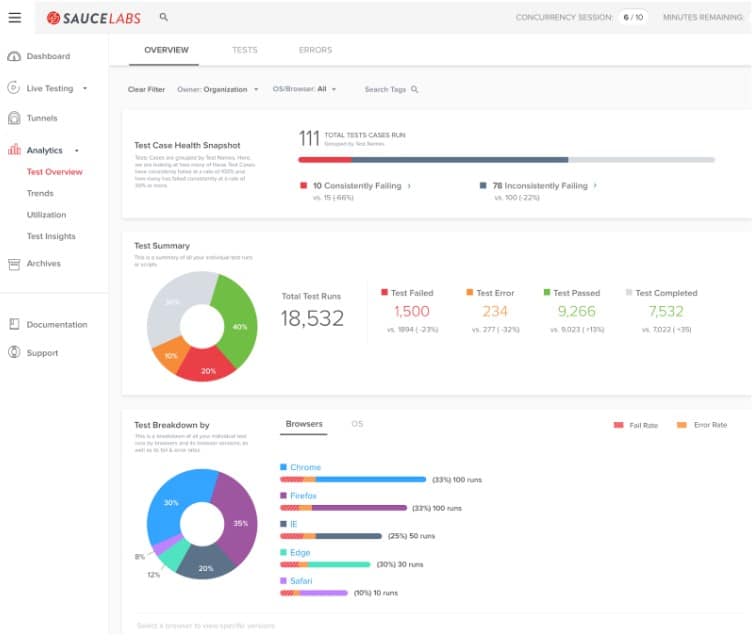
Task: Click the Chrome browser link
Action: [305, 468]
